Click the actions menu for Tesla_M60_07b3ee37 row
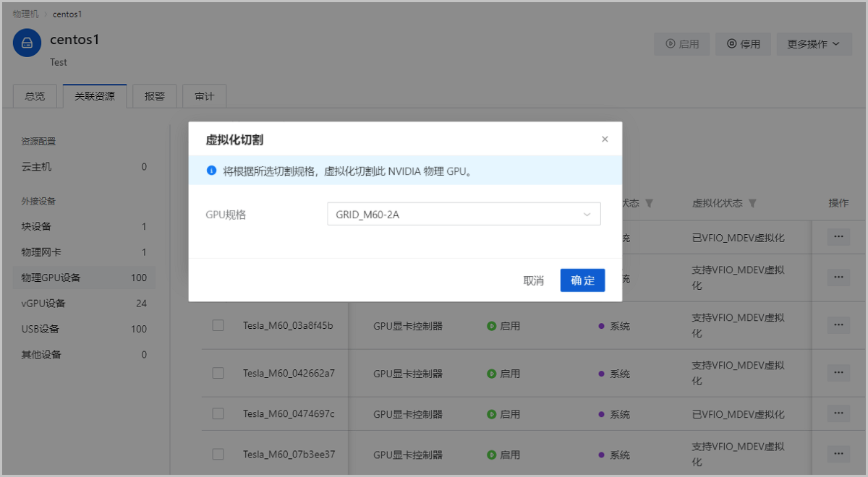The width and height of the screenshot is (868, 477). [x=838, y=455]
